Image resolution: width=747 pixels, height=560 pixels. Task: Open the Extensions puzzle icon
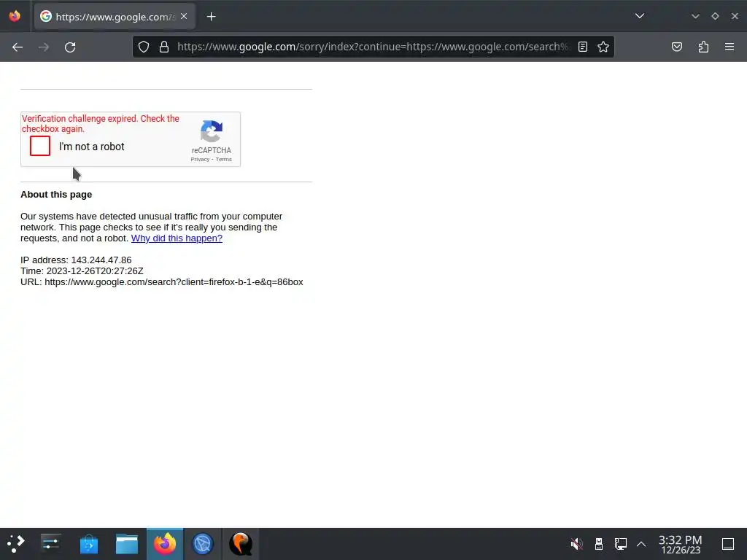[703, 47]
